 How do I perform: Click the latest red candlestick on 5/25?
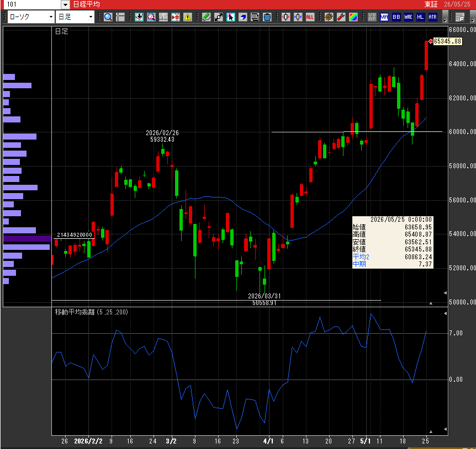pos(426,56)
